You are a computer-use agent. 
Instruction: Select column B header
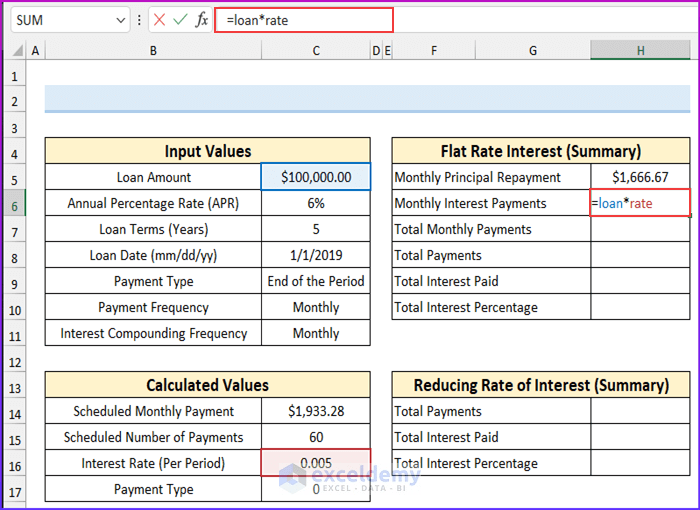[153, 50]
